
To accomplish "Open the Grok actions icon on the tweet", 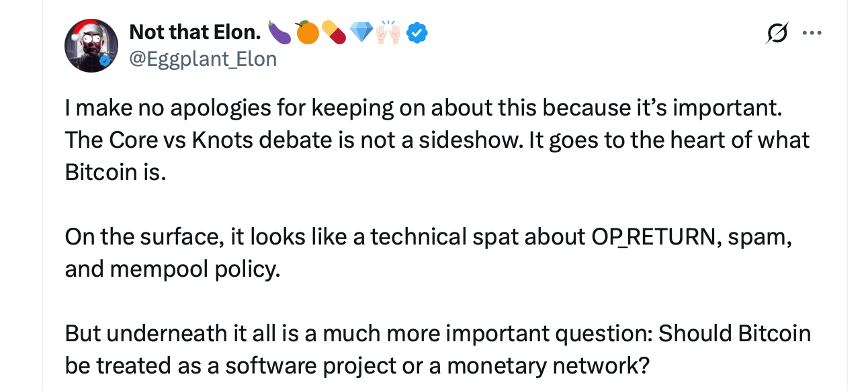I will 775,32.
